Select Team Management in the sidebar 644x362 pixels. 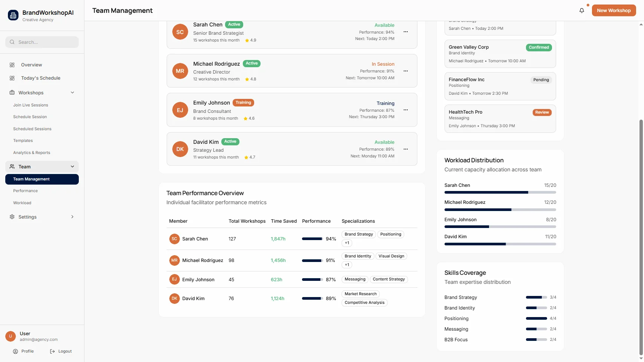click(31, 179)
